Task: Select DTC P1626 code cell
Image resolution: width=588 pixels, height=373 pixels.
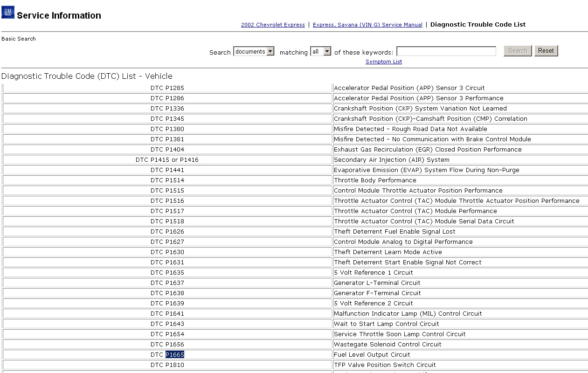Action: coord(167,231)
